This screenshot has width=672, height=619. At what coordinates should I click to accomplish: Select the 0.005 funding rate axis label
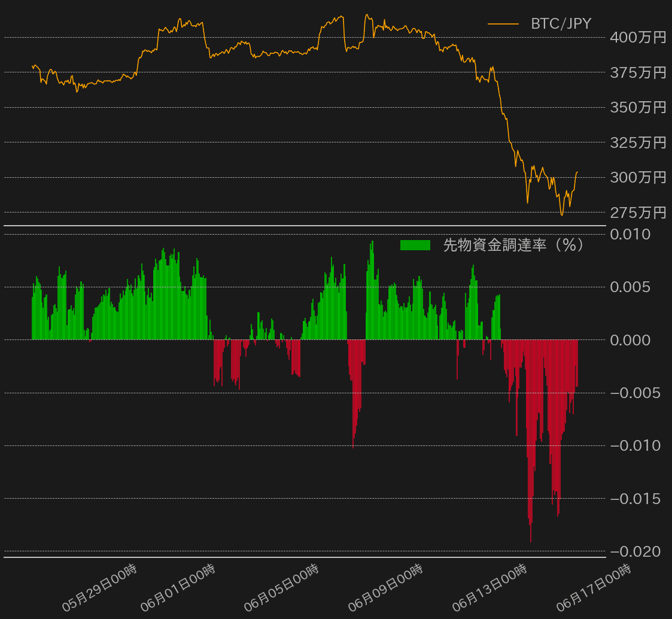pyautogui.click(x=630, y=287)
